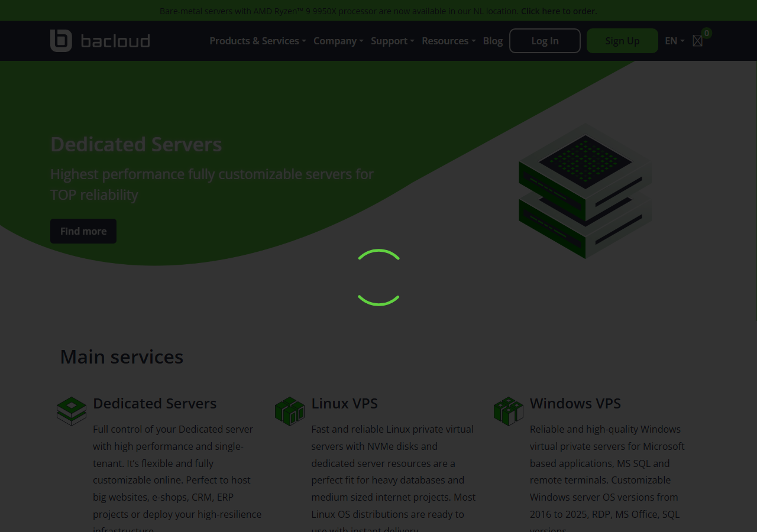Click the Find more button
This screenshot has height=532, width=757.
coord(83,231)
